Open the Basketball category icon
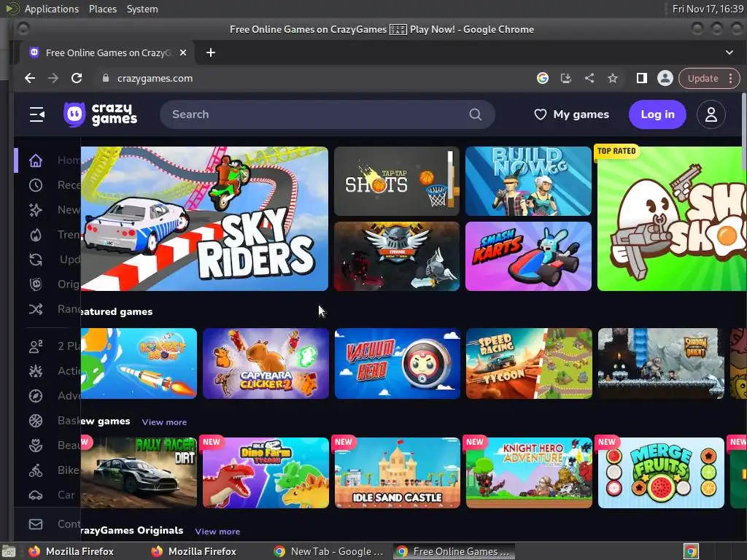This screenshot has width=747, height=560. (x=36, y=421)
